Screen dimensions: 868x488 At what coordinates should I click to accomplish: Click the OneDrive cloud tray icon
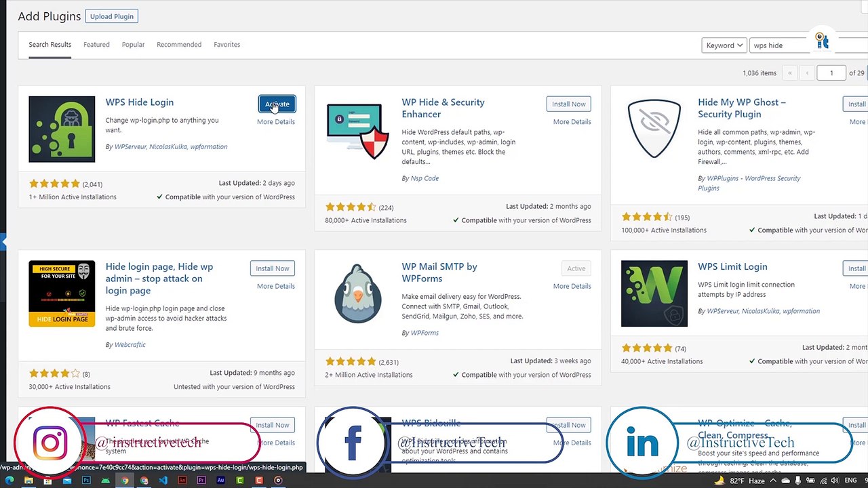click(785, 481)
